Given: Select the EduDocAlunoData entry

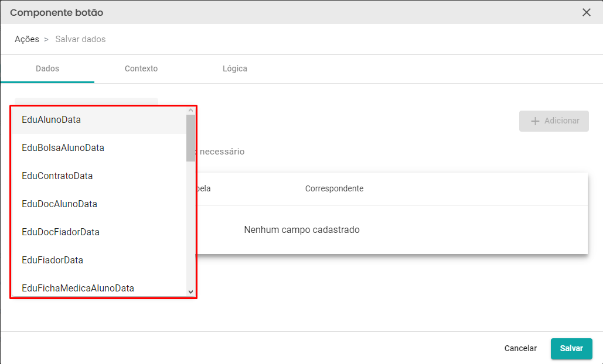Looking at the screenshot, I should (99, 204).
